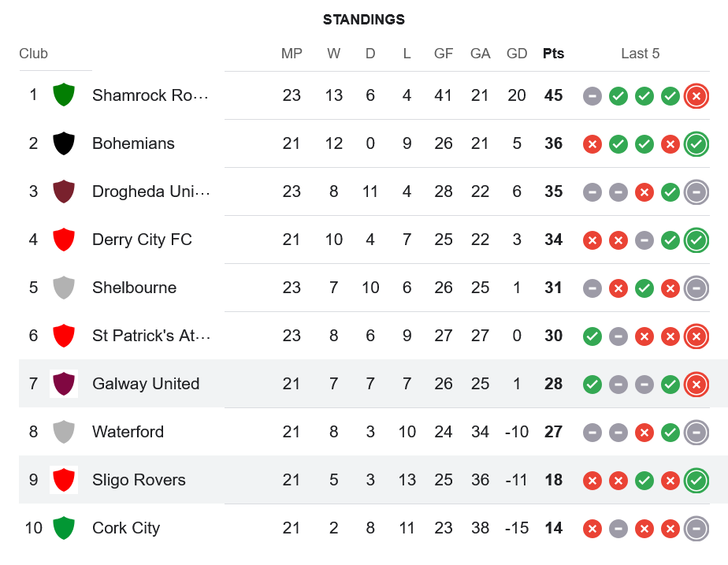Screen dimensions: 728x565
Task: Click Cork City green crest icon
Action: pos(64,528)
